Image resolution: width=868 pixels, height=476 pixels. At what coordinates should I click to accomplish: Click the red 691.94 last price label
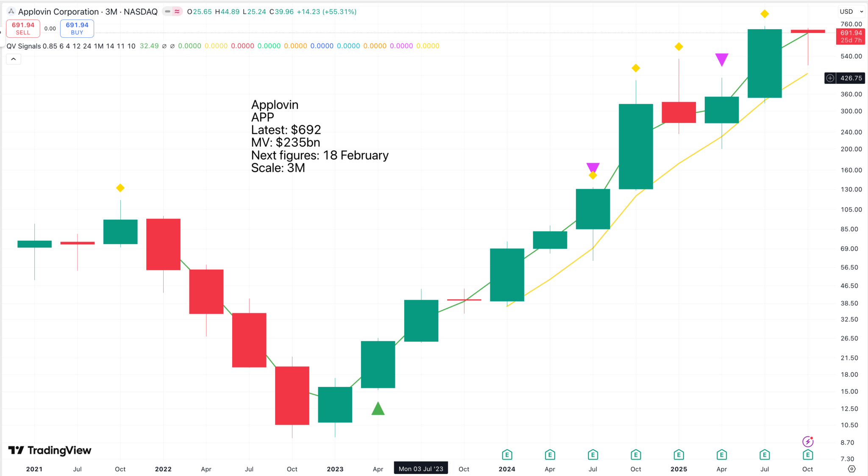click(x=851, y=36)
